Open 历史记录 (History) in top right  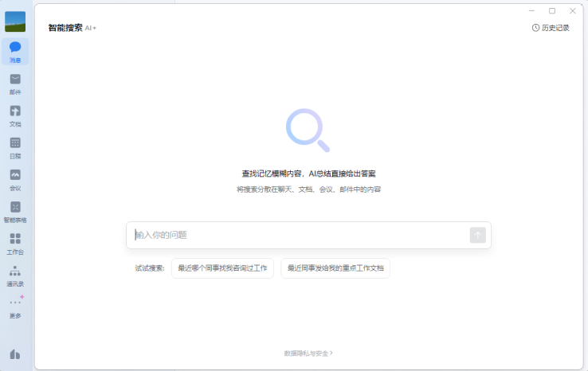click(551, 28)
